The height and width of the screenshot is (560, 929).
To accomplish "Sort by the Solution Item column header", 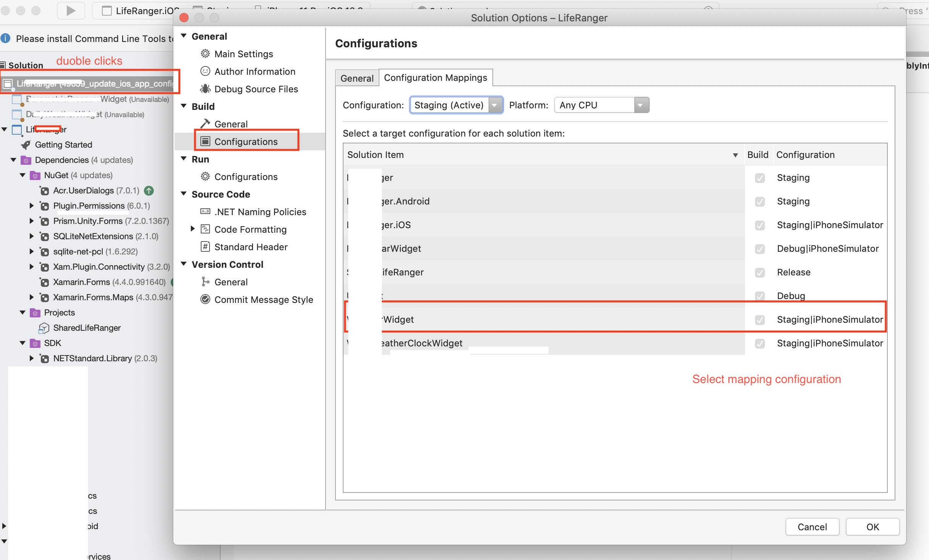I will click(544, 154).
